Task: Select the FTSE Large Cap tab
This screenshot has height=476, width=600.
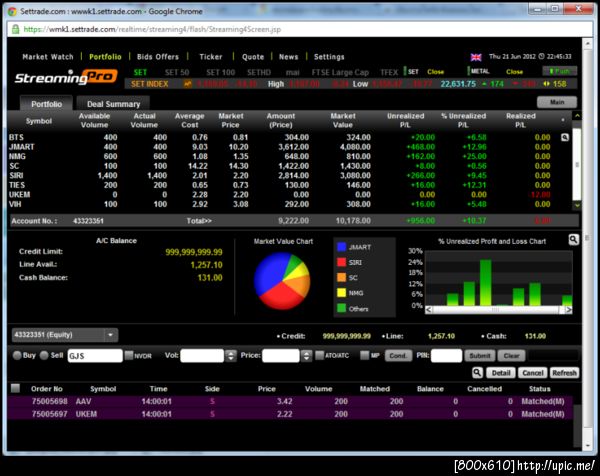Action: pos(340,72)
